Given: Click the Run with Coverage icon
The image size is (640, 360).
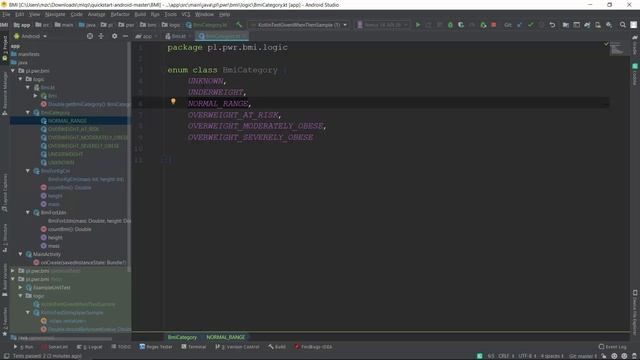Looking at the screenshot, I should click(x=461, y=25).
